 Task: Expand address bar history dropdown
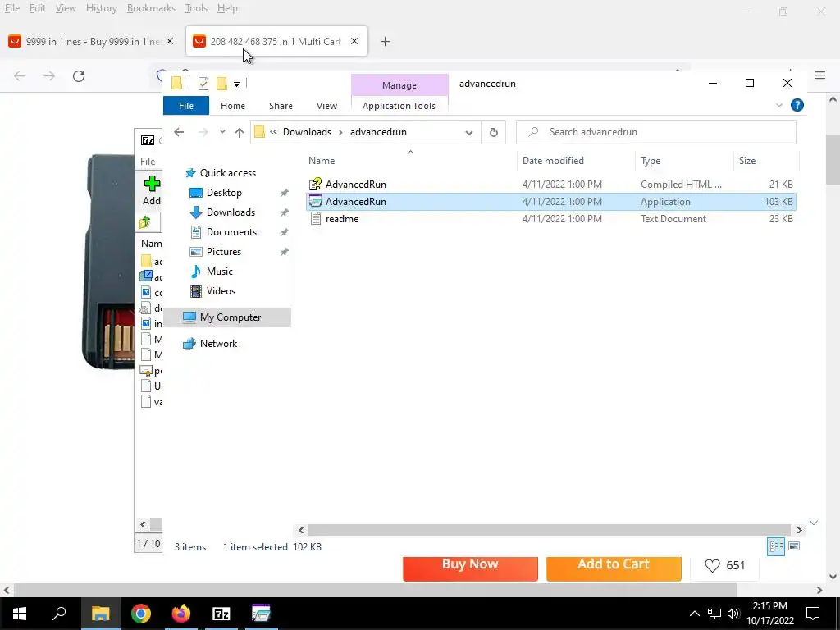pyautogui.click(x=468, y=132)
